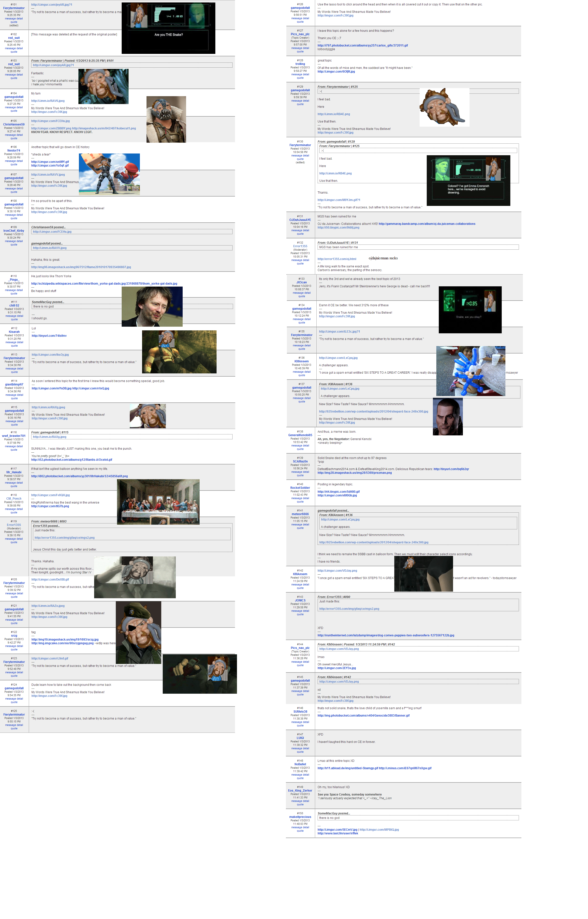Visit IronChef_Kirby's user profile
Viewport: 588px width, 919px height.
14,231
